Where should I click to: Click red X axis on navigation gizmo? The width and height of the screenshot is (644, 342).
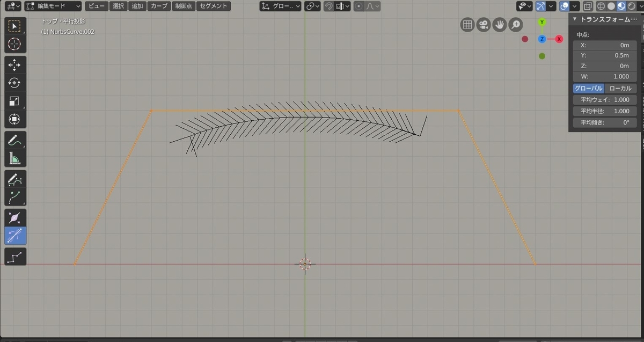[x=559, y=39]
